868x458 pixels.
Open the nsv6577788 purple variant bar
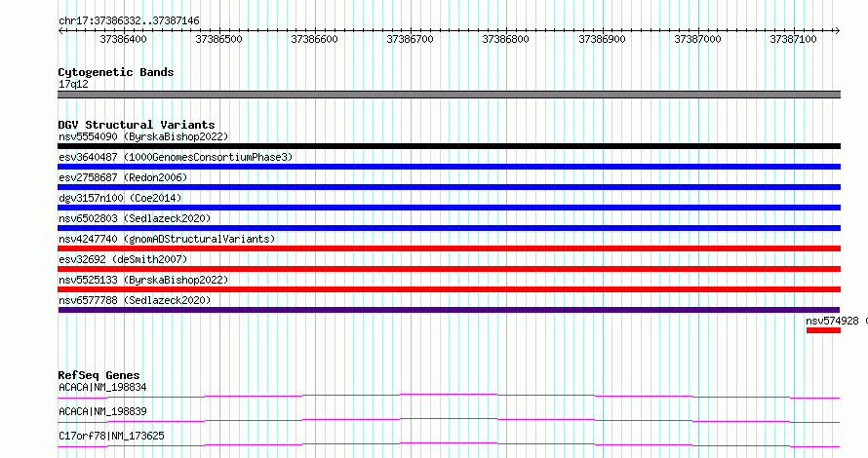(x=449, y=310)
